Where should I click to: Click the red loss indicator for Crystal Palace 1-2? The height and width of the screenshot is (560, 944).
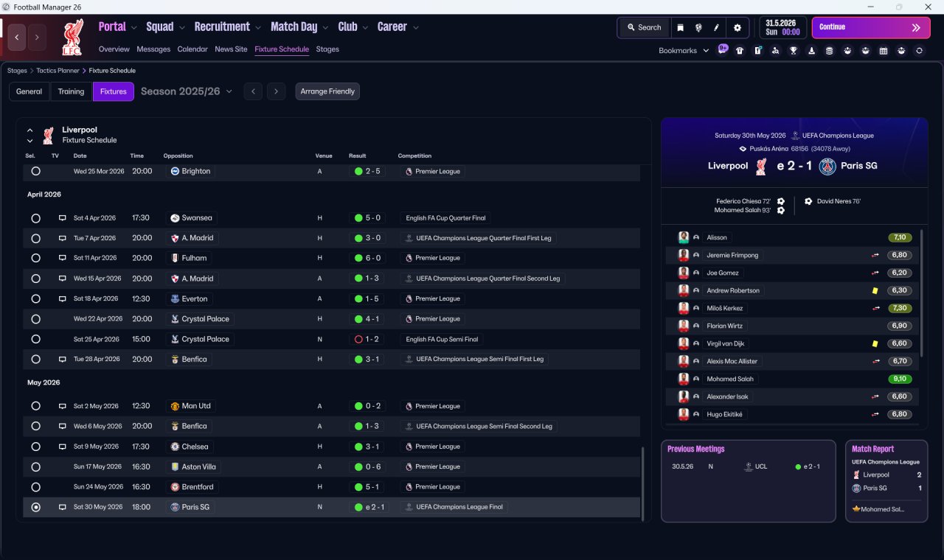(x=358, y=339)
